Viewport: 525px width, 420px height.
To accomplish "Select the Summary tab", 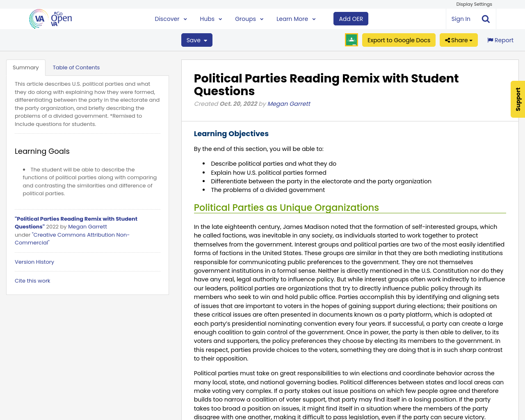I will click(x=25, y=66).
